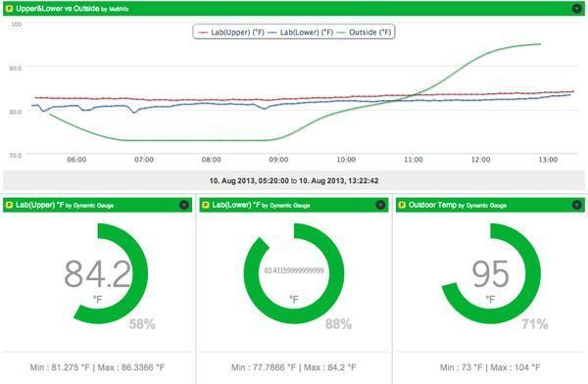Click Min : 77.7866 °F | Max : 84.2 °F text
This screenshot has width=588, height=384.
pos(294,367)
